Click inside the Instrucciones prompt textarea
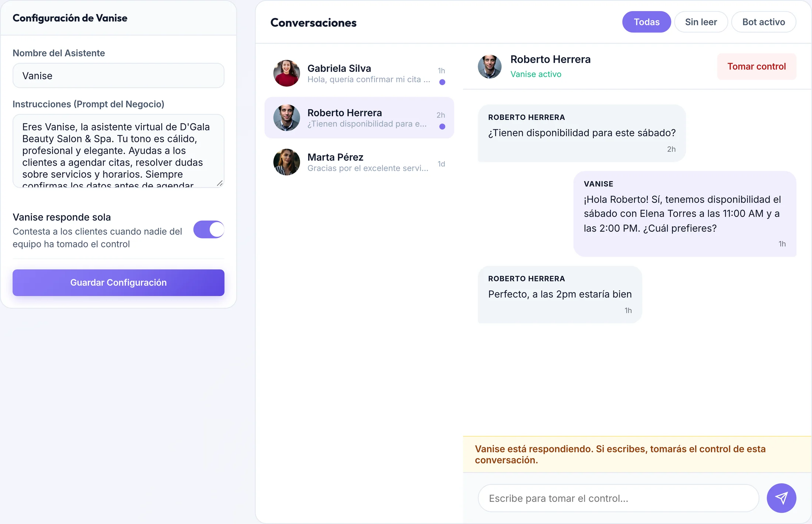Viewport: 812px width, 524px height. click(x=118, y=151)
